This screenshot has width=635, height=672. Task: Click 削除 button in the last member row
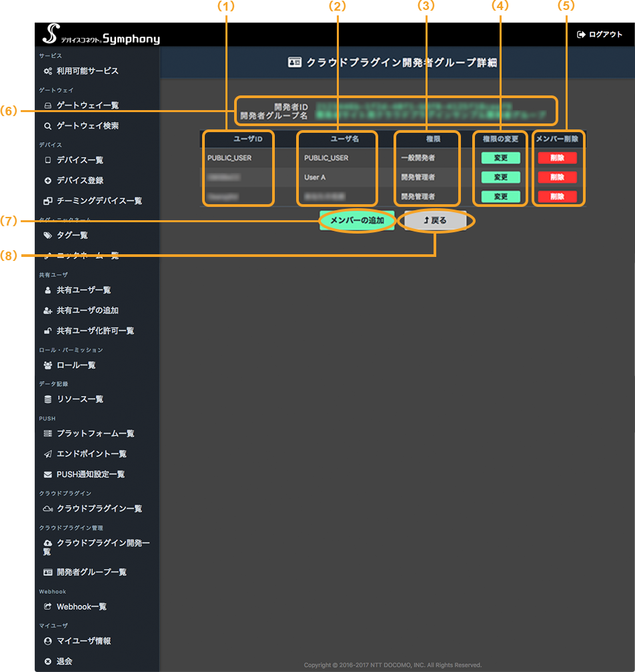pos(557,197)
